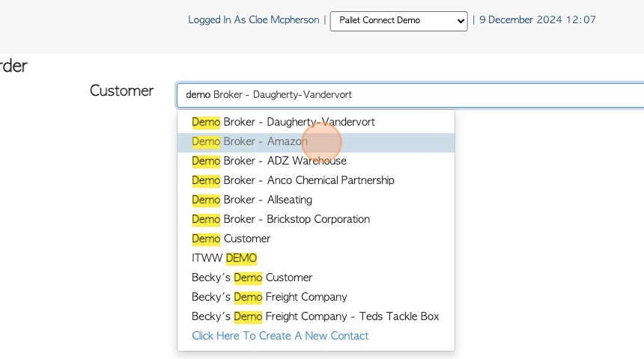Pick ITWW DEMO from suggestions
Screen dimensions: 644x359
click(316, 258)
